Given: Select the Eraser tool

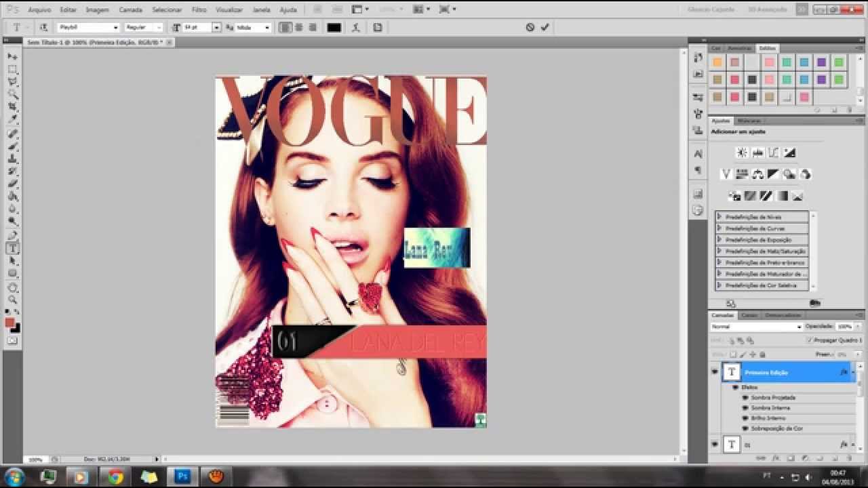Looking at the screenshot, I should (x=12, y=184).
